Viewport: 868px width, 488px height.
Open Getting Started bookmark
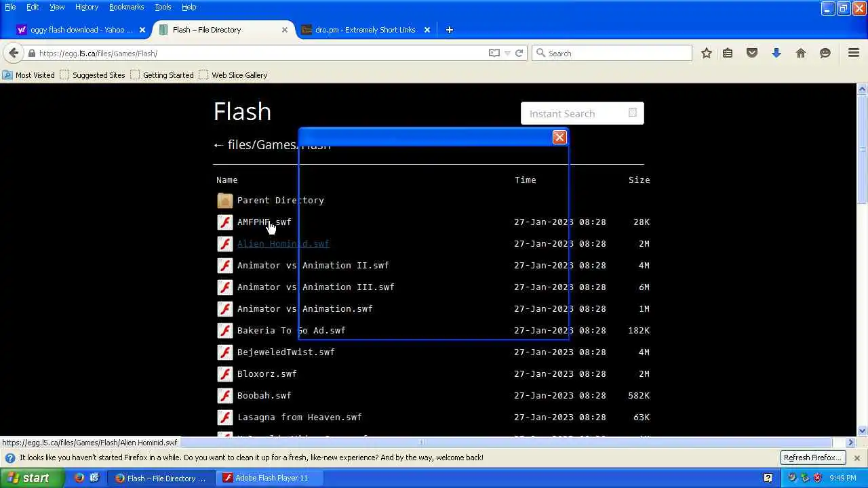point(162,75)
